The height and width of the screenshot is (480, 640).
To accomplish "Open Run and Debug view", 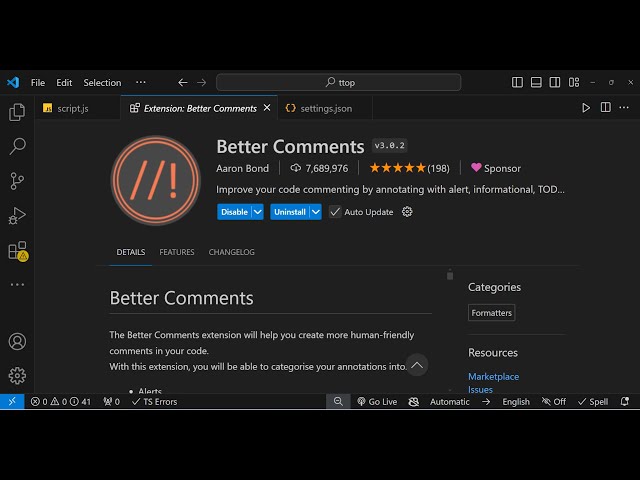I will 17,216.
